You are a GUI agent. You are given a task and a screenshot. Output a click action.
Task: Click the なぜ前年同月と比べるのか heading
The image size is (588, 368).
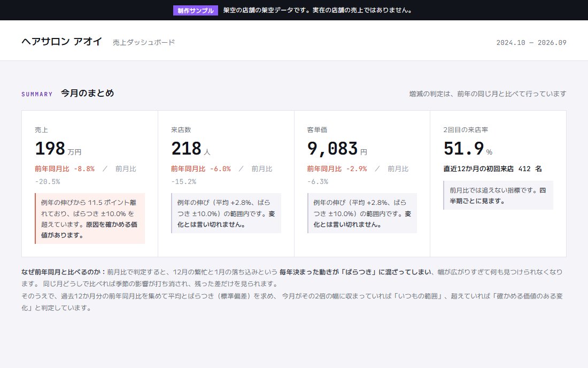[x=64, y=272]
